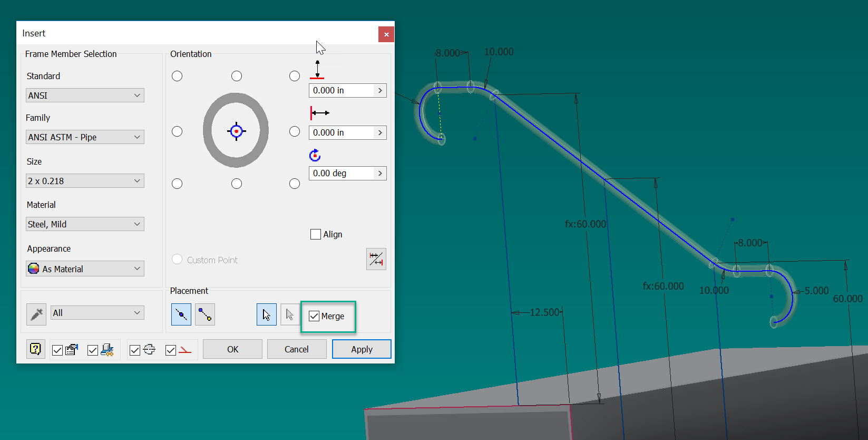Toggle the checkbox next to computer icon
The image size is (868, 440).
coord(93,350)
